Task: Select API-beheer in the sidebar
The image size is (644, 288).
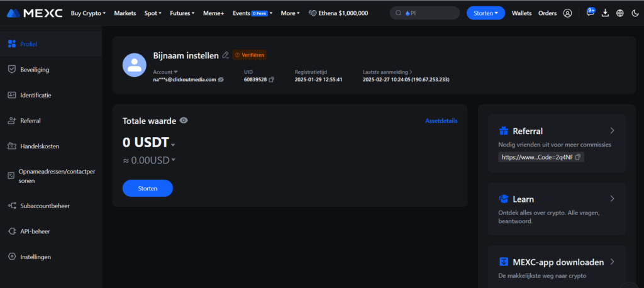Action: (x=35, y=231)
